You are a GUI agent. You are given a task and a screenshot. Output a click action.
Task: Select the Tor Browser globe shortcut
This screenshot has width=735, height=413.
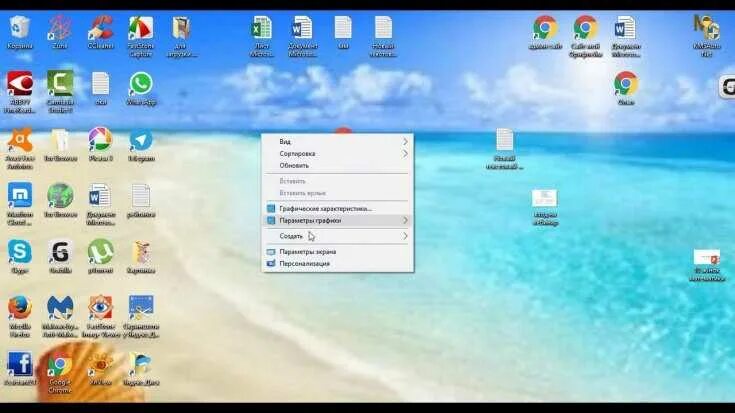click(60, 196)
